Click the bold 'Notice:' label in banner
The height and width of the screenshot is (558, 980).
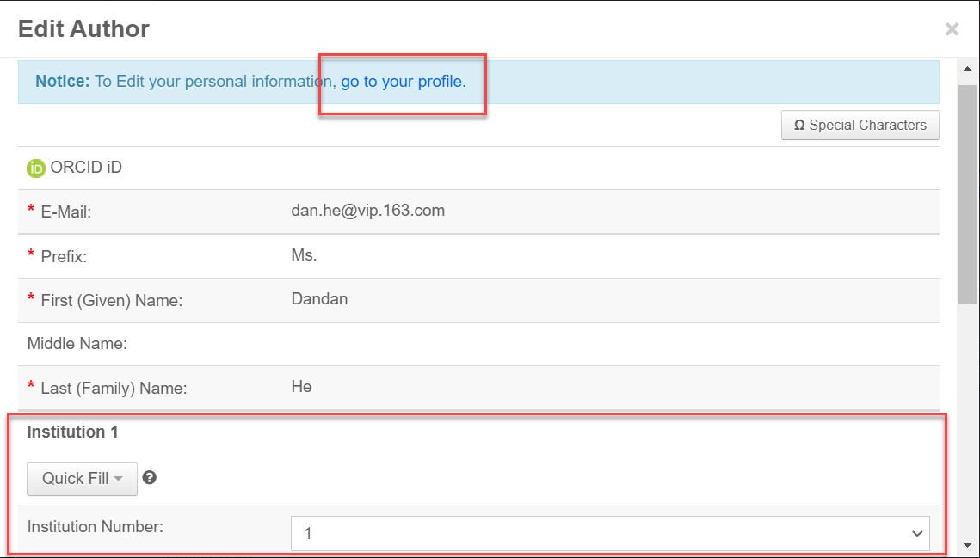pos(62,82)
